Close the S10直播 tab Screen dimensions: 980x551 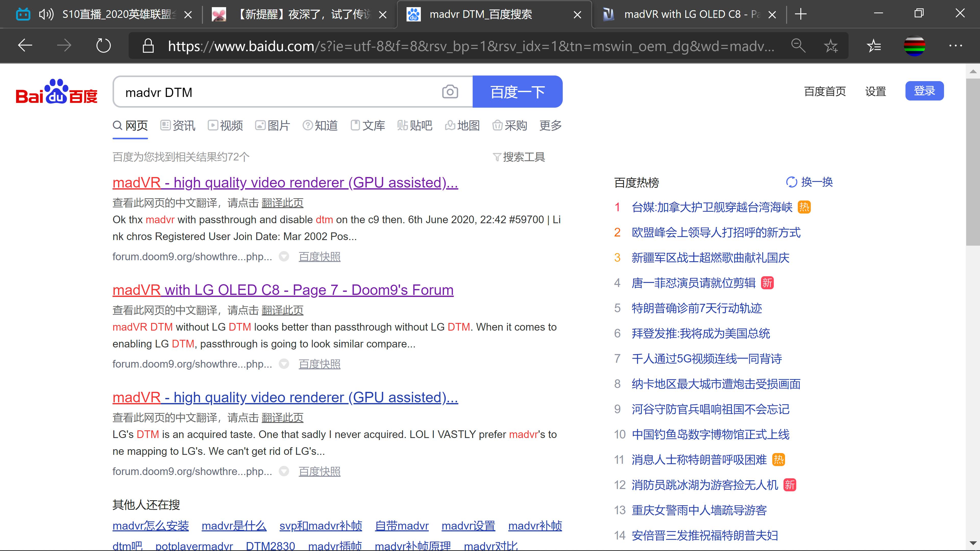pyautogui.click(x=188, y=15)
